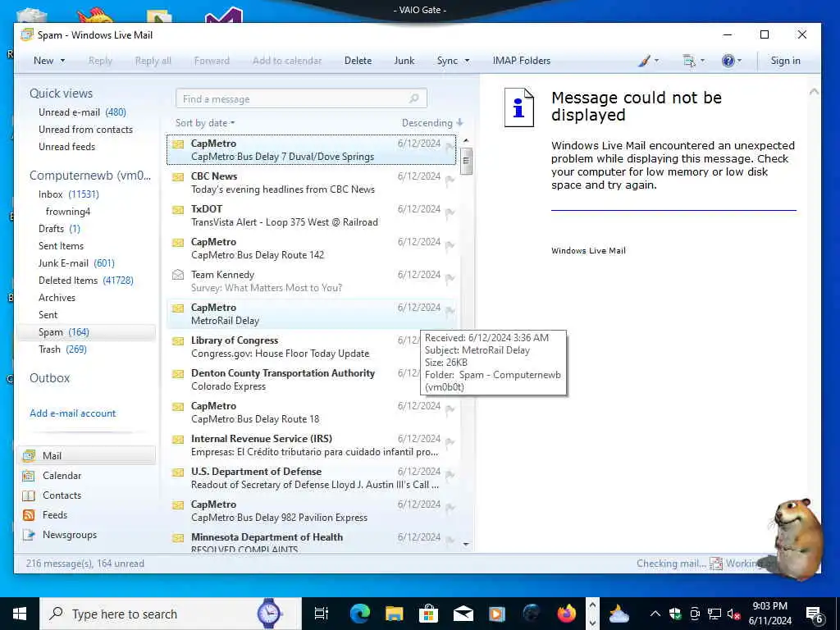Image resolution: width=840 pixels, height=630 pixels.
Task: Click the opened envelope icon for Team Kennedy
Action: (178, 275)
